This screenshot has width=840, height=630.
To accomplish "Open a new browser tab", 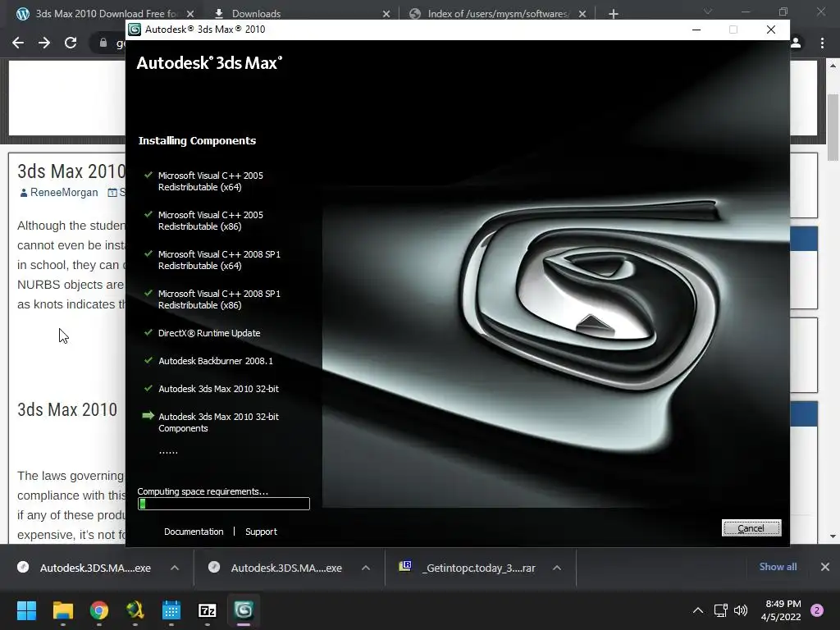I will (x=614, y=14).
